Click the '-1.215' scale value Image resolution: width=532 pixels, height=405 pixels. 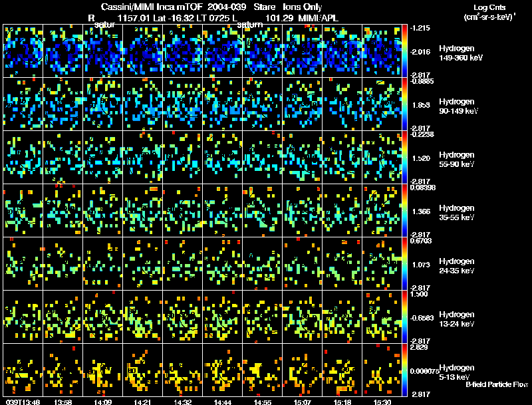click(x=420, y=28)
